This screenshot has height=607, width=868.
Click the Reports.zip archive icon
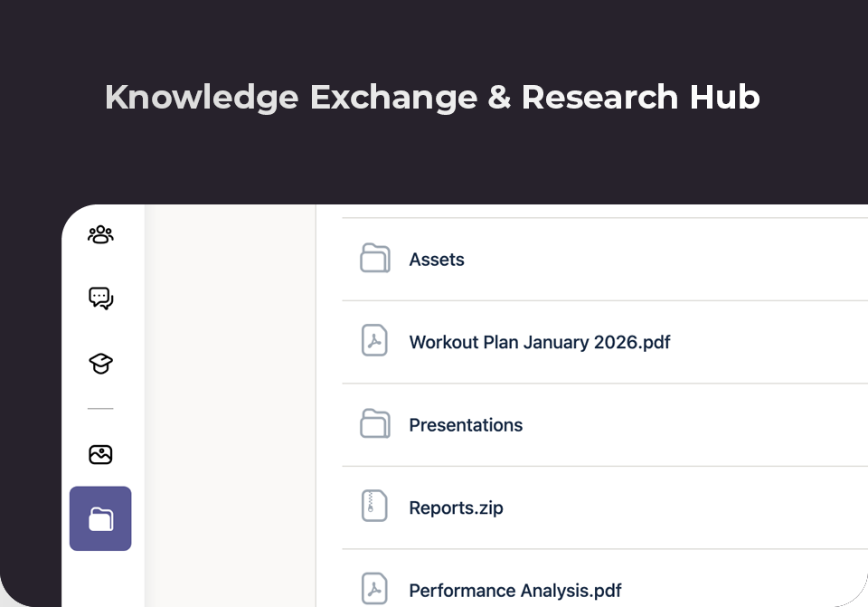coord(374,507)
